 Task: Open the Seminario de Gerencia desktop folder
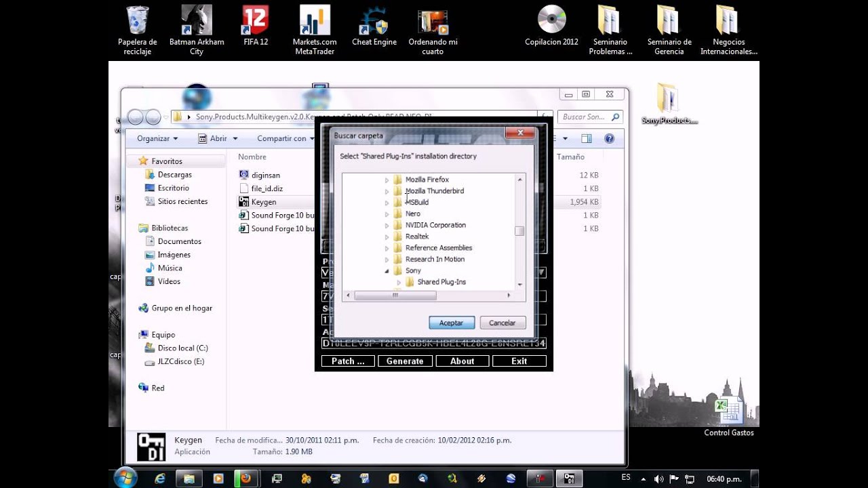(669, 29)
